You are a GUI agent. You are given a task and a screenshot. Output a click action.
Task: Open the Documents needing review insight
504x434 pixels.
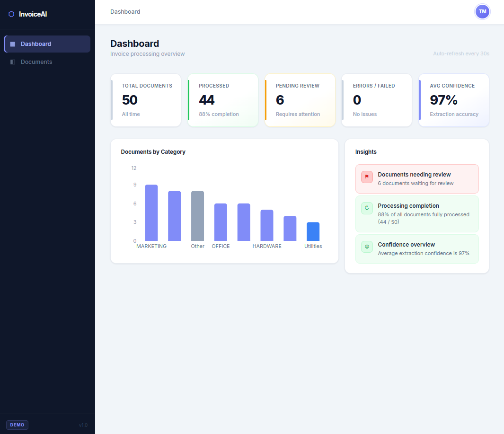[417, 179]
